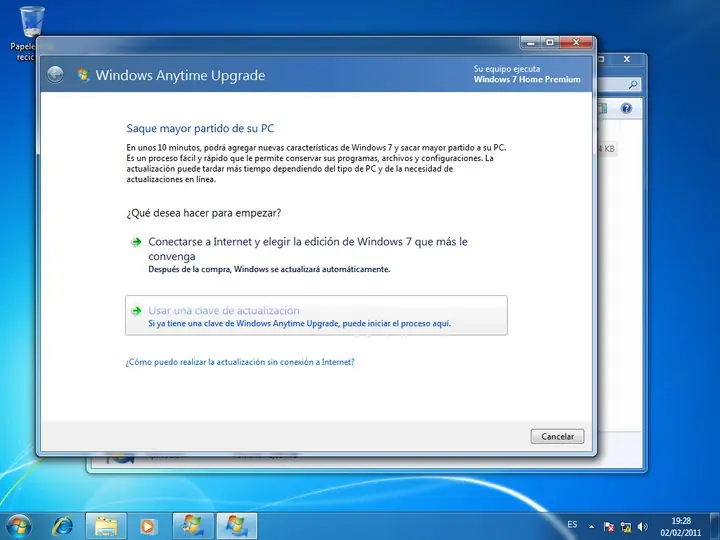The width and height of the screenshot is (720, 540).
Task: Open the '¿Cómo puedo realizar la actualización sin conexión a Internet?' link
Action: [x=240, y=362]
